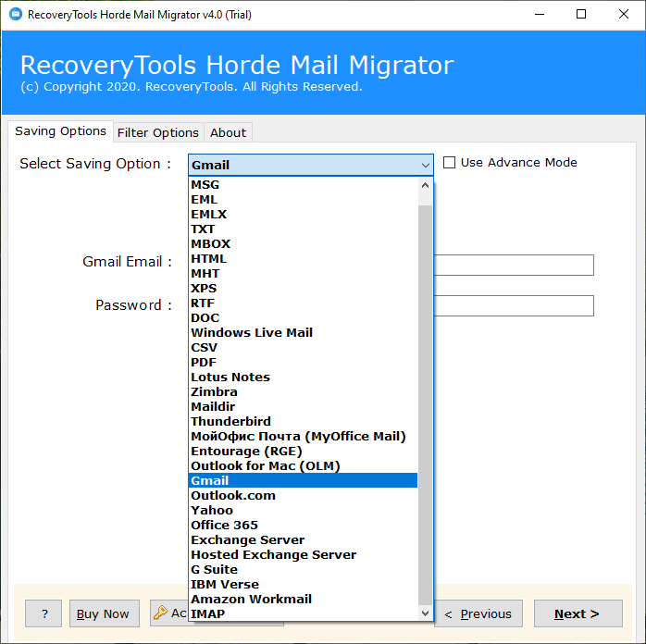Click the Password input field
The image size is (646, 644).
point(514,306)
